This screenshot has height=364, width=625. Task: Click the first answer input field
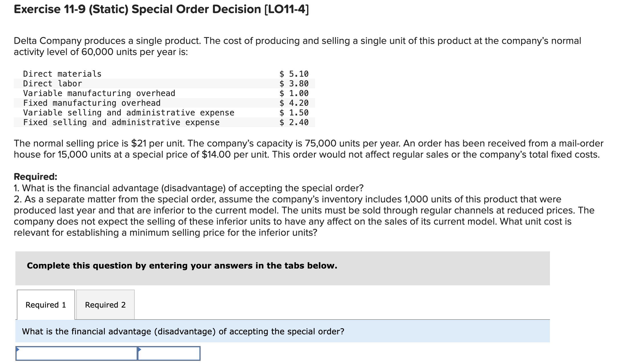(77, 353)
